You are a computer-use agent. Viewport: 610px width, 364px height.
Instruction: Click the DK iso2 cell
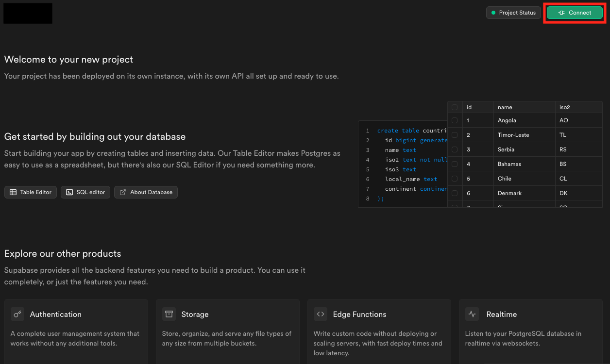coord(579,193)
